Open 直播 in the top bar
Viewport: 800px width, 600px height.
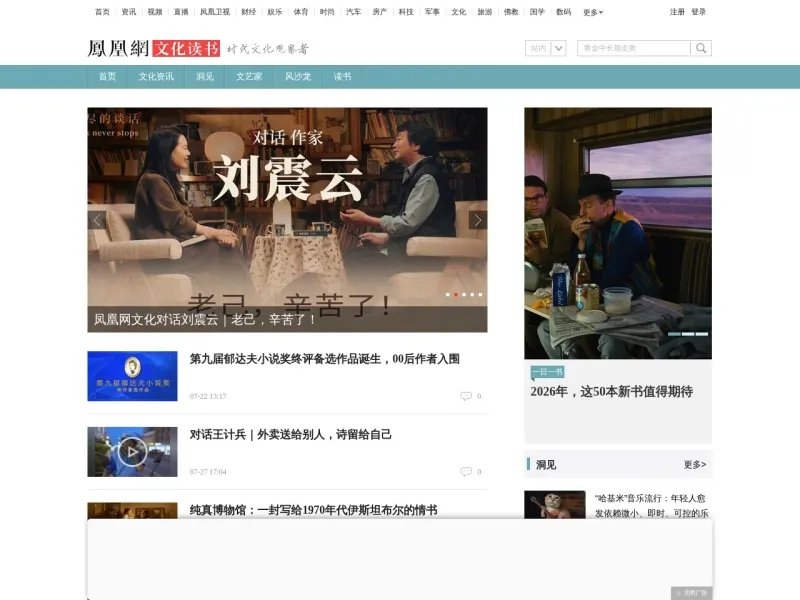click(181, 12)
